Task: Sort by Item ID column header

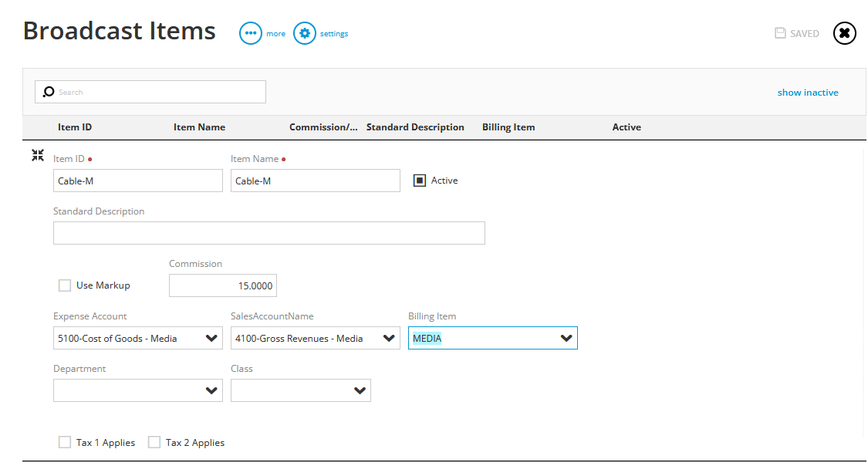Action: [x=75, y=127]
